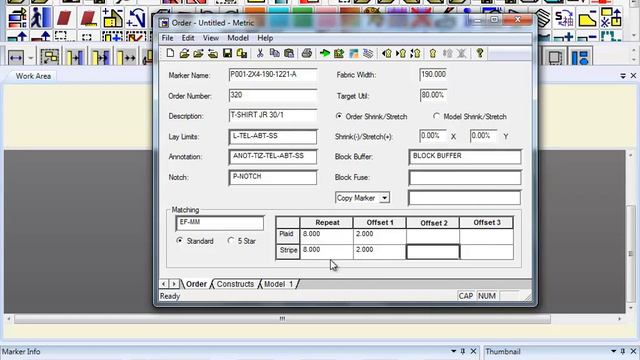Select the 5 Star matching radio button
This screenshot has height=360, width=640.
click(x=231, y=241)
